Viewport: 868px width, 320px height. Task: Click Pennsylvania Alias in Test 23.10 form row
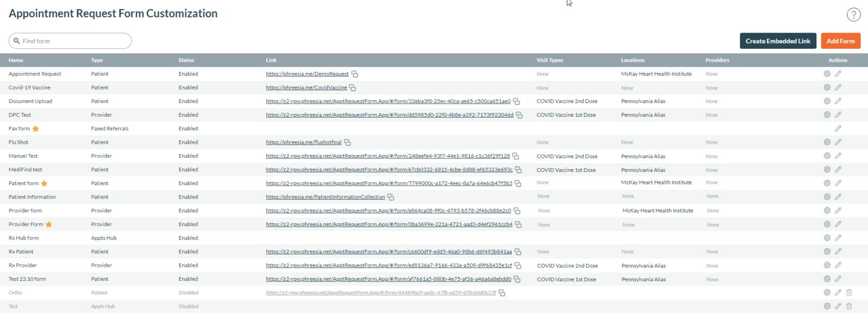tap(644, 279)
